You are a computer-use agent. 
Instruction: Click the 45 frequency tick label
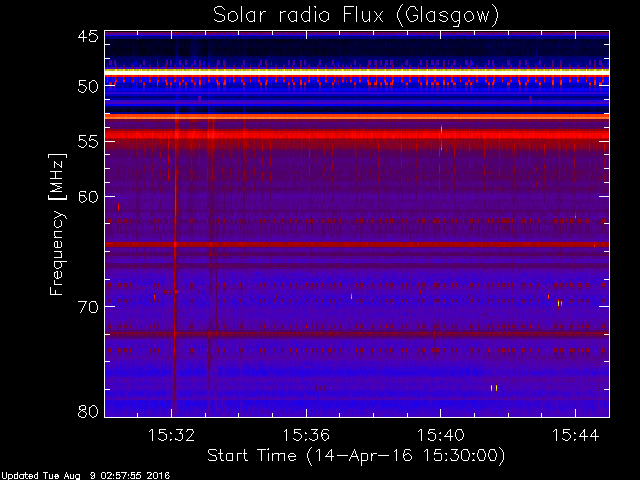88,36
